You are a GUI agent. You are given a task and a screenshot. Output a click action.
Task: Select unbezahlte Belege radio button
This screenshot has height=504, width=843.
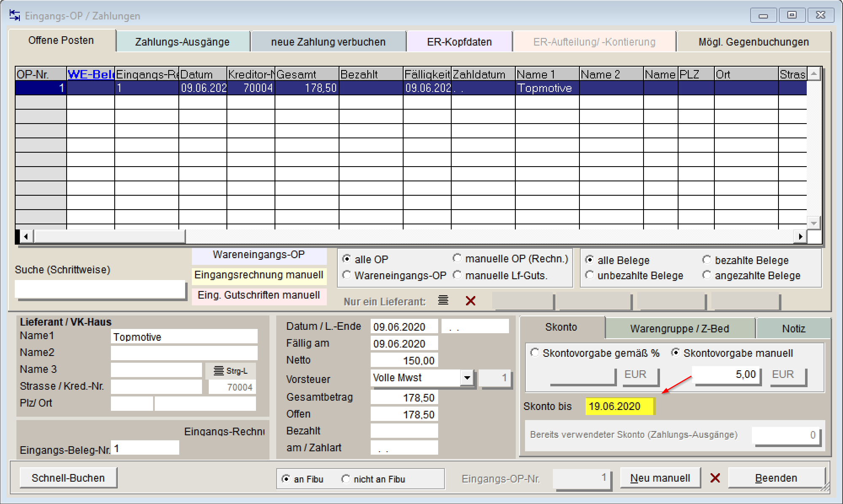(590, 275)
